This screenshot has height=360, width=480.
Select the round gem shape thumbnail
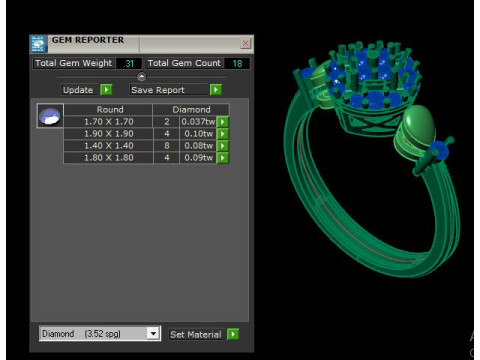pos(50,116)
